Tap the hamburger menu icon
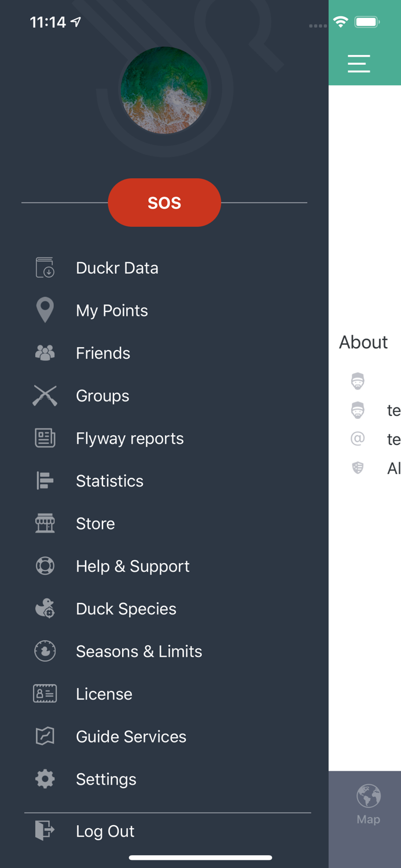The height and width of the screenshot is (868, 401). [x=359, y=64]
